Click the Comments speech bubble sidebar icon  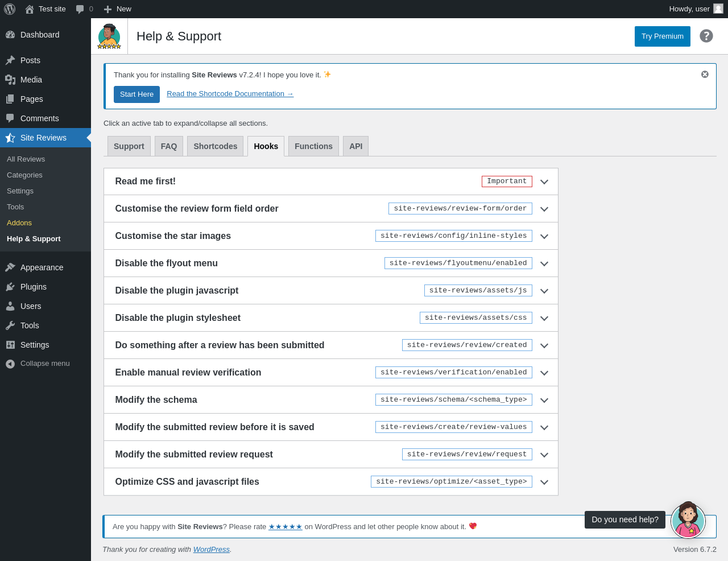pos(10,118)
